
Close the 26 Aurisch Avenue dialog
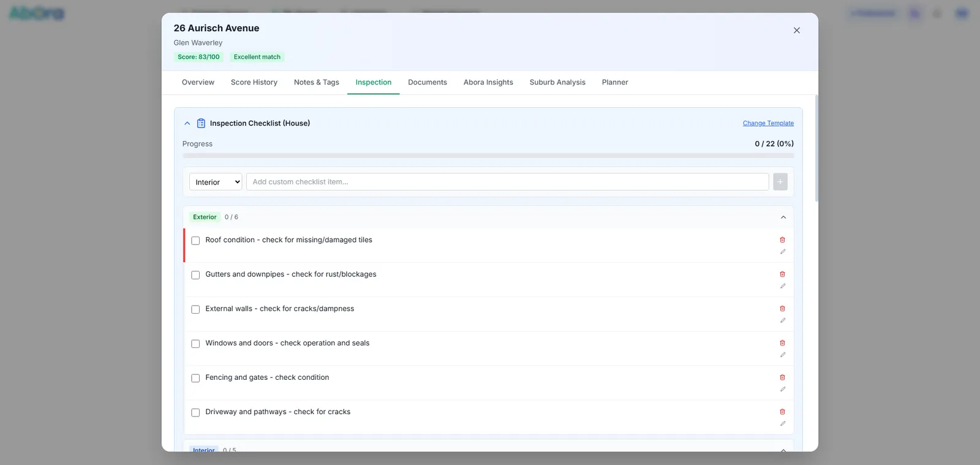pos(797,30)
